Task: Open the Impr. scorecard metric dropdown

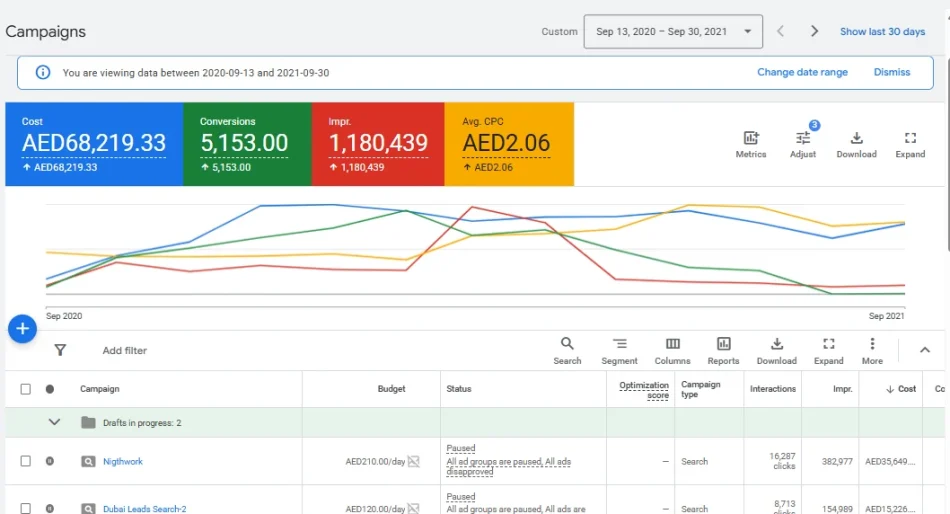Action: (x=378, y=143)
